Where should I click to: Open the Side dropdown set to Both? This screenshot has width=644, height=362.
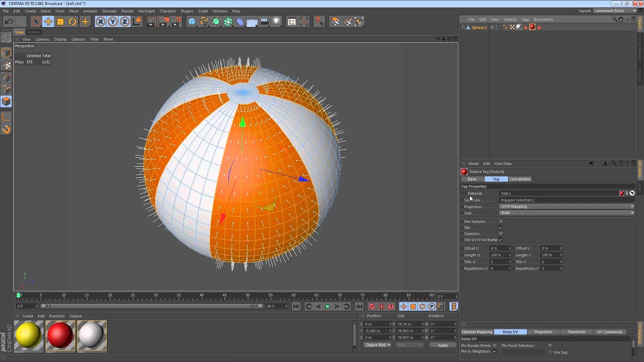567,213
